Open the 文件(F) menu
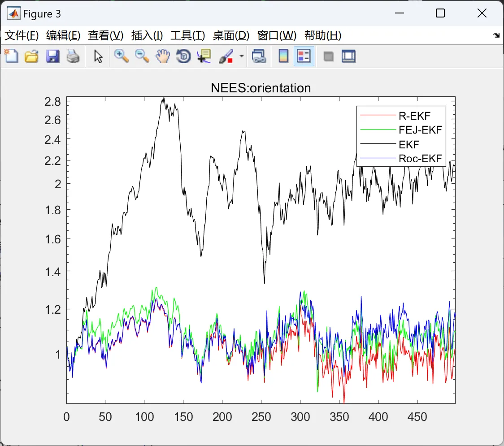The height and width of the screenshot is (446, 504). (x=22, y=35)
